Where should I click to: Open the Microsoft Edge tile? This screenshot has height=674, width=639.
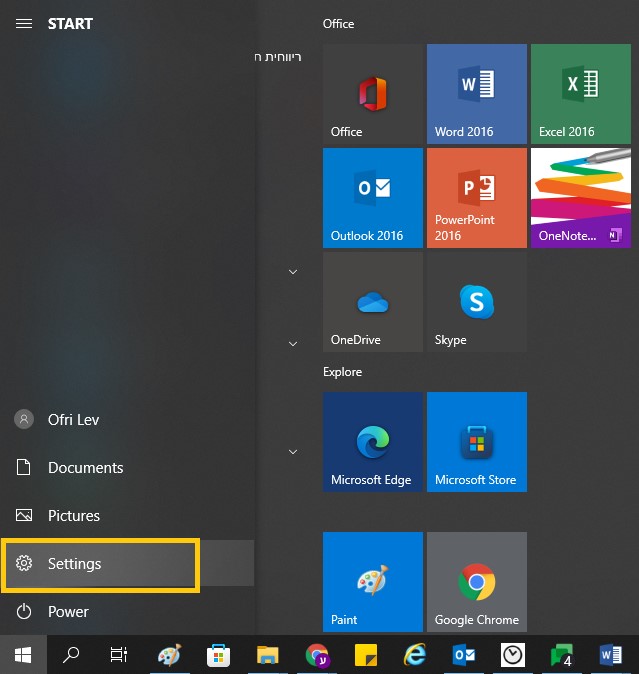pos(373,442)
